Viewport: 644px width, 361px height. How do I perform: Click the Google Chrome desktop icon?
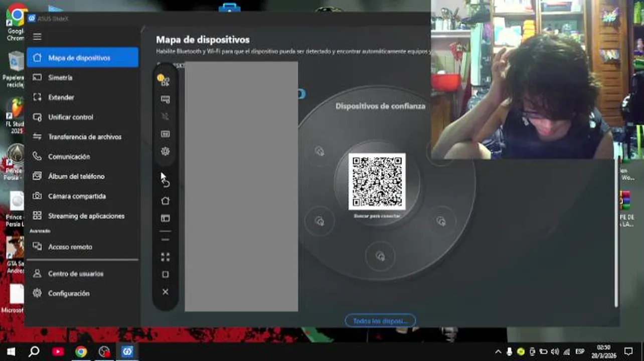[16, 21]
